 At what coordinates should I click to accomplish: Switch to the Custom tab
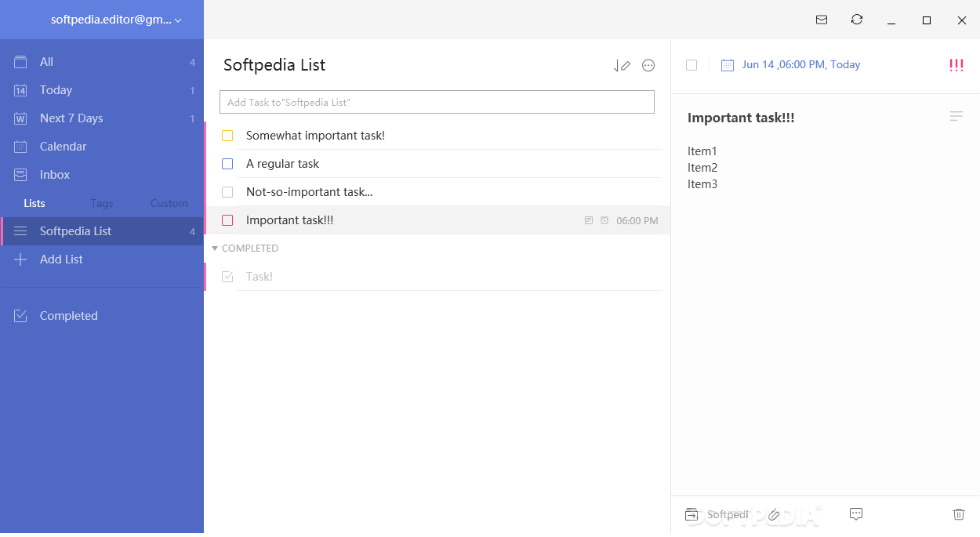(169, 203)
